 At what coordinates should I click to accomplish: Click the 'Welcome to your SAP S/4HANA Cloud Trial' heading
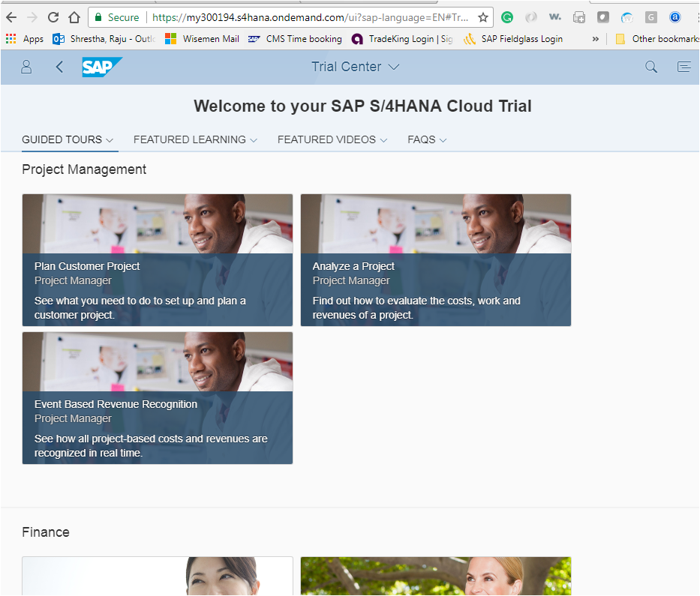coord(362,106)
